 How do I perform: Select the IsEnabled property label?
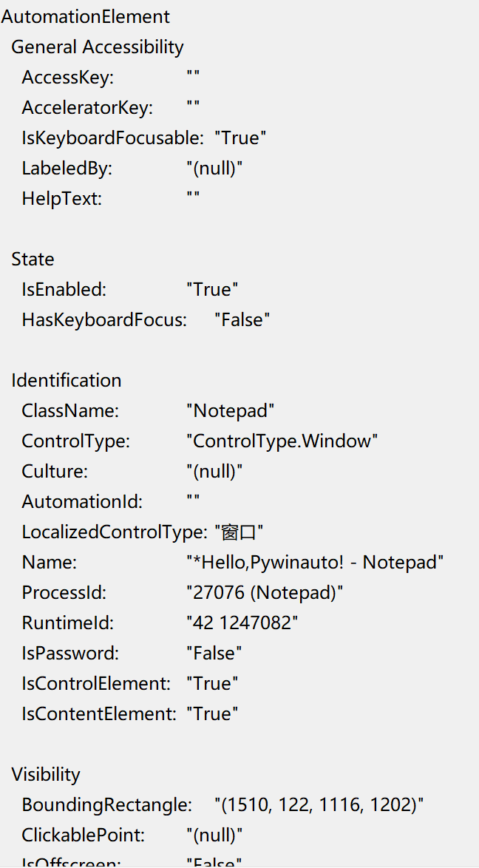pyautogui.click(x=64, y=290)
